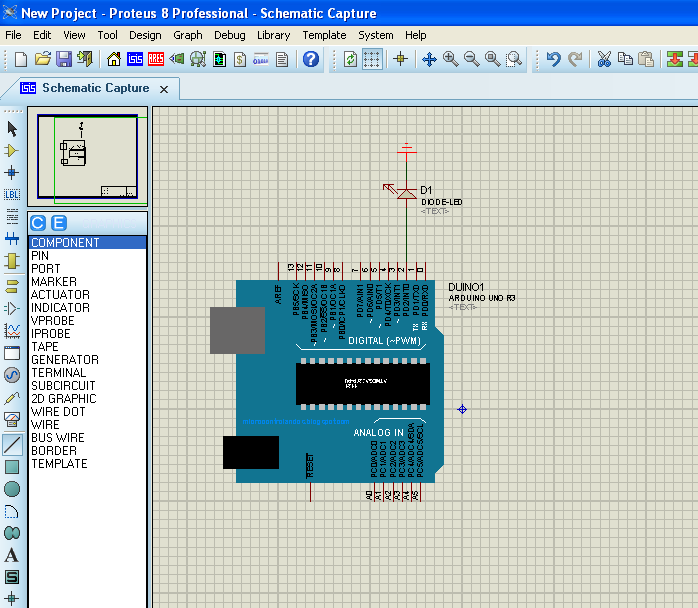
Task: Select GENERATOR in the style list
Action: [x=65, y=360]
